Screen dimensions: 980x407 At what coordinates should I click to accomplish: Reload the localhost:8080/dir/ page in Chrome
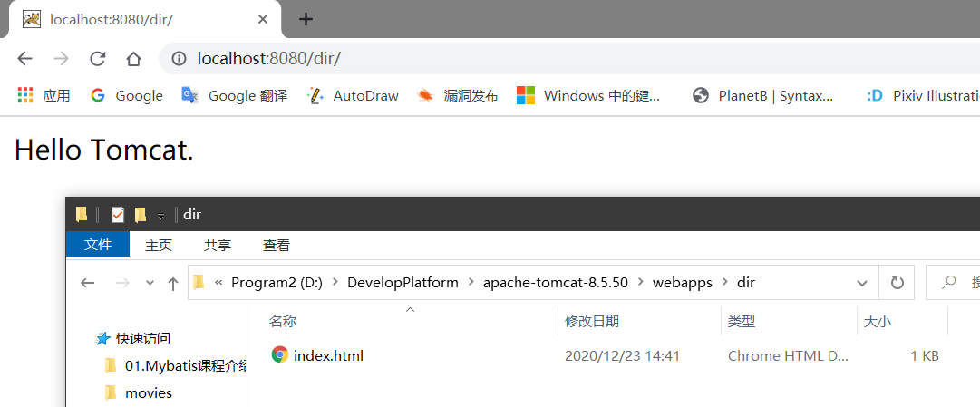click(x=97, y=59)
